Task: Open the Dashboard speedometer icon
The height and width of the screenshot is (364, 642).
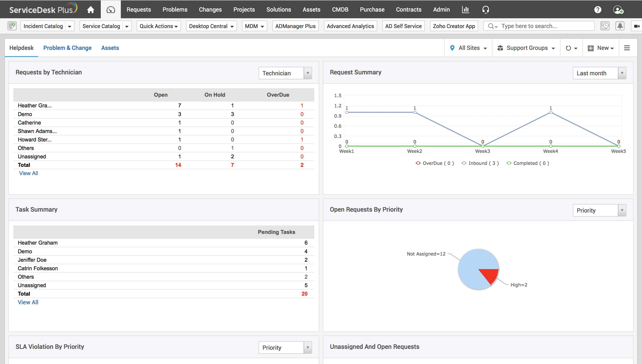Action: pos(111,10)
